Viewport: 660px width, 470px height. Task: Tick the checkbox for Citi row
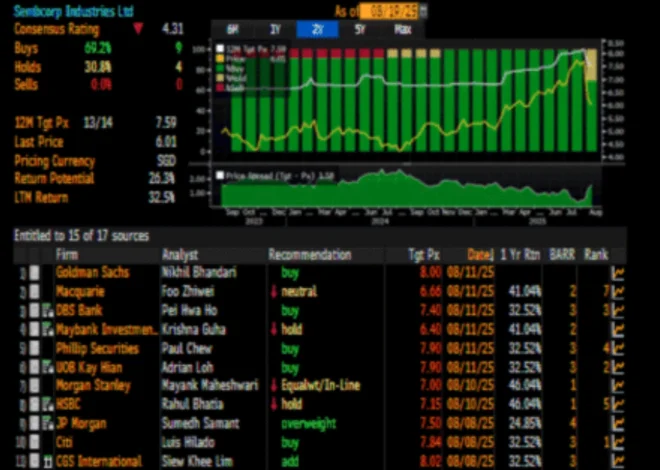point(35,443)
